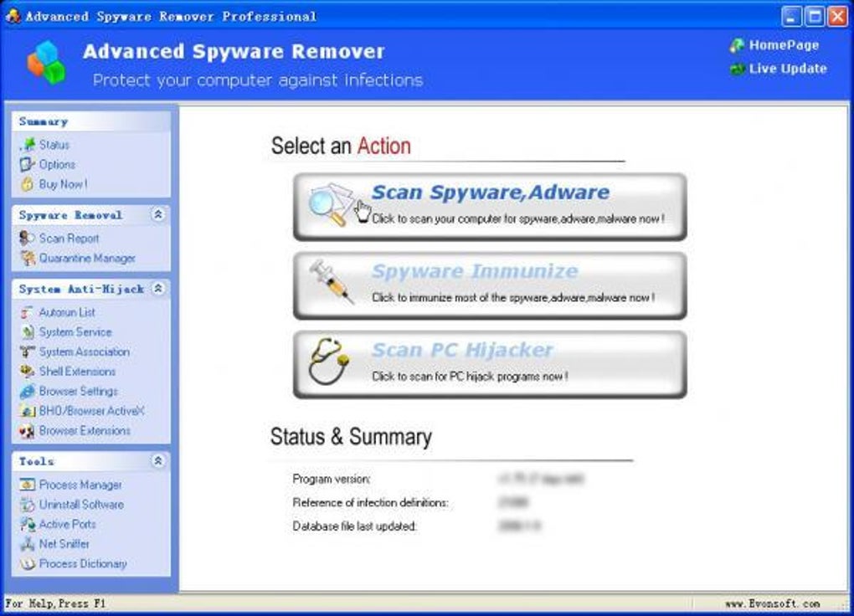Click the title bar application icon
Image resolution: width=854 pixels, height=616 pixels.
(x=13, y=16)
